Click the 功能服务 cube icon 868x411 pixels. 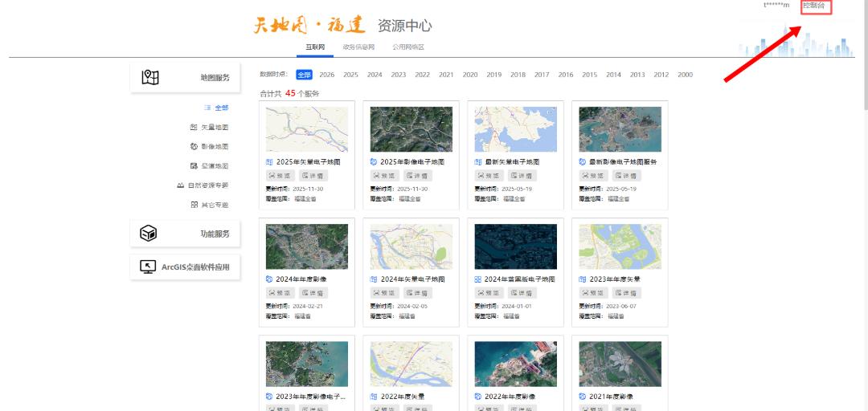(x=149, y=234)
